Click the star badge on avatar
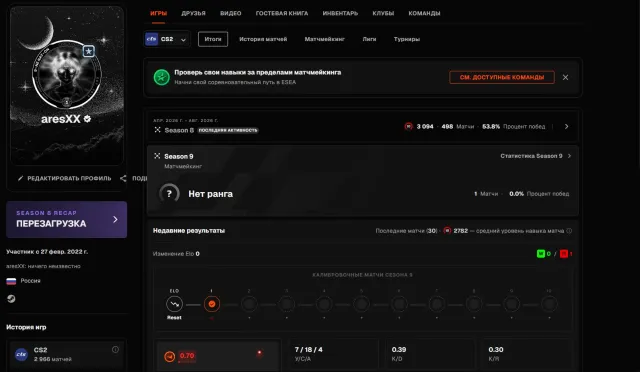The height and width of the screenshot is (372, 640). pyautogui.click(x=89, y=51)
